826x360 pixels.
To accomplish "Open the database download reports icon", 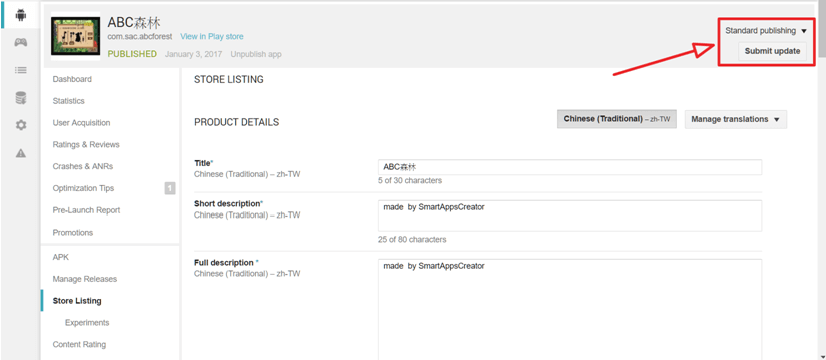I will pos(21,98).
